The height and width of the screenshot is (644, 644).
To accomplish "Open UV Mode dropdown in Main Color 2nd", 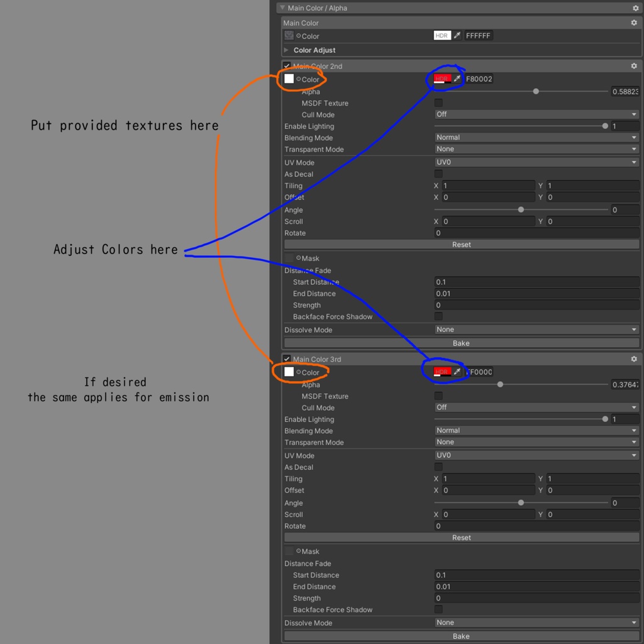I will tap(537, 162).
